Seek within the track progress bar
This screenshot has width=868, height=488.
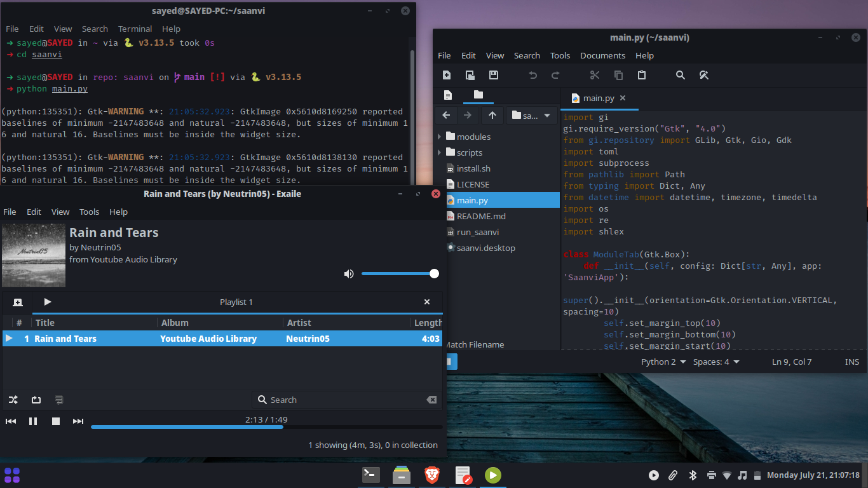pyautogui.click(x=267, y=426)
